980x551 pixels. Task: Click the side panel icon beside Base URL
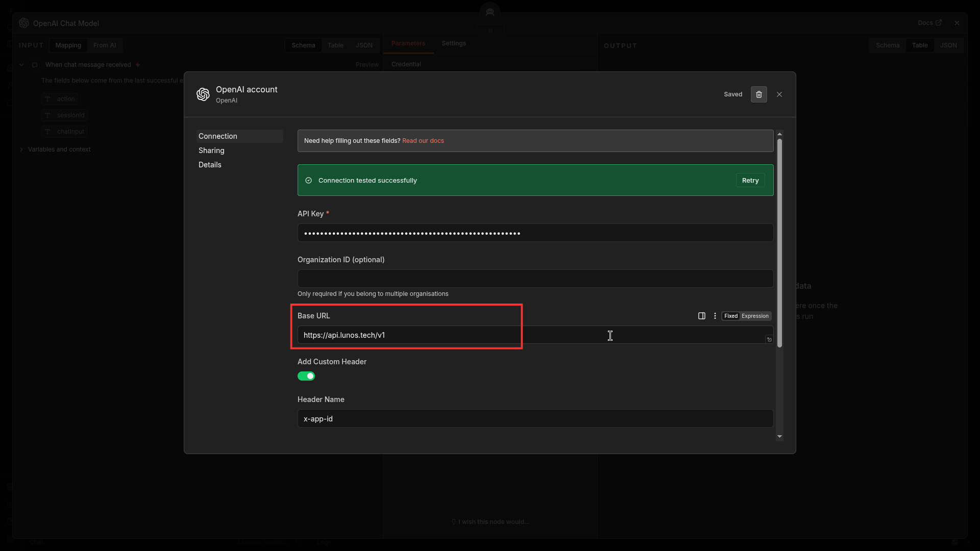pyautogui.click(x=702, y=316)
